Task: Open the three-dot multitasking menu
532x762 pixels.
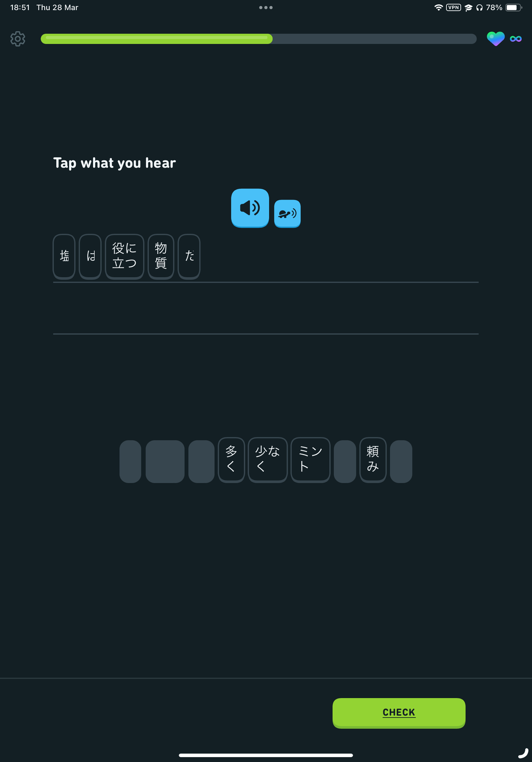Action: [266, 8]
